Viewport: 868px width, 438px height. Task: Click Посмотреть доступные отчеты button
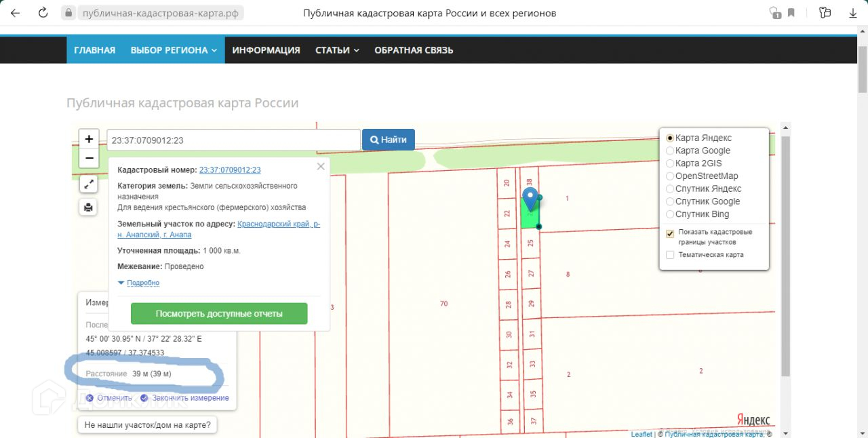coord(219,314)
